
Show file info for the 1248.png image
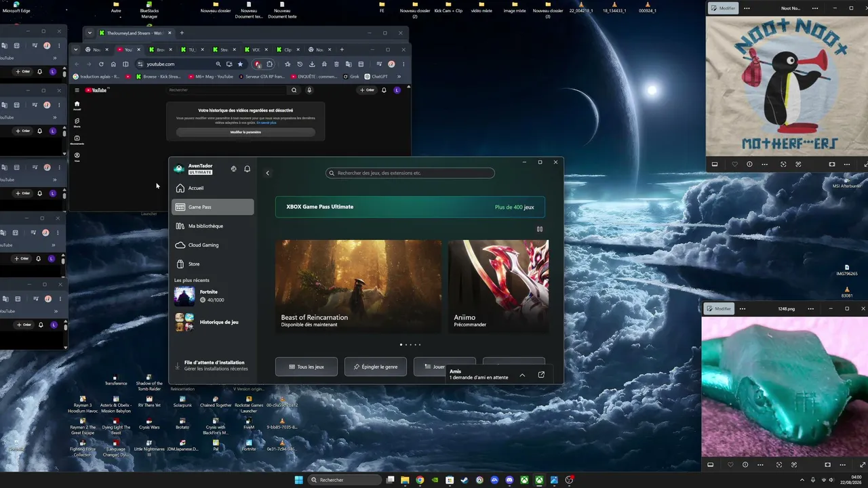(745, 465)
